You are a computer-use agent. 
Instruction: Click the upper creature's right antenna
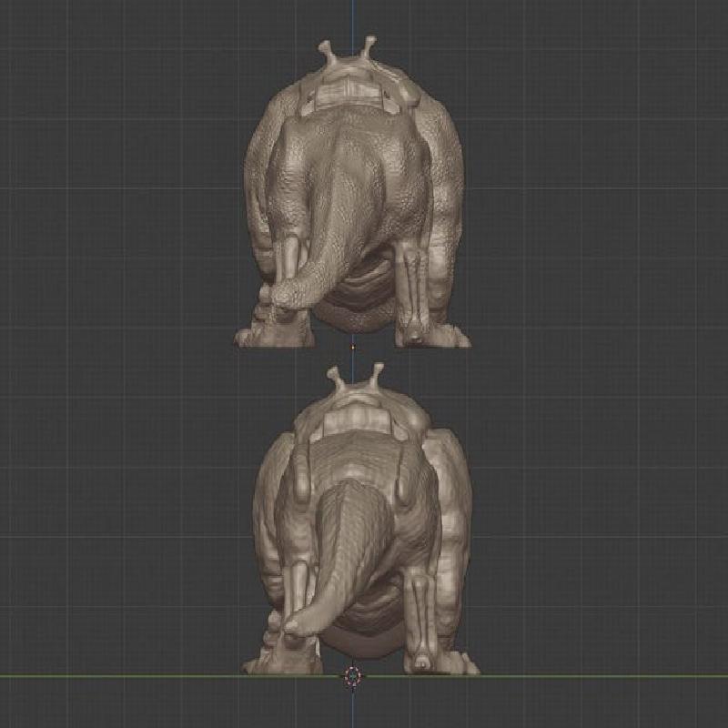click(369, 44)
